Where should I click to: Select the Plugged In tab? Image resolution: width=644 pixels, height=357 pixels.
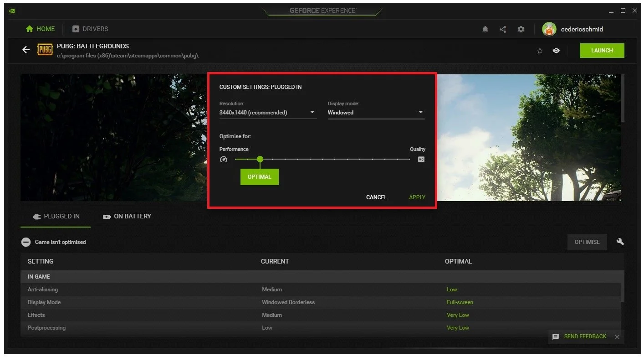click(56, 216)
